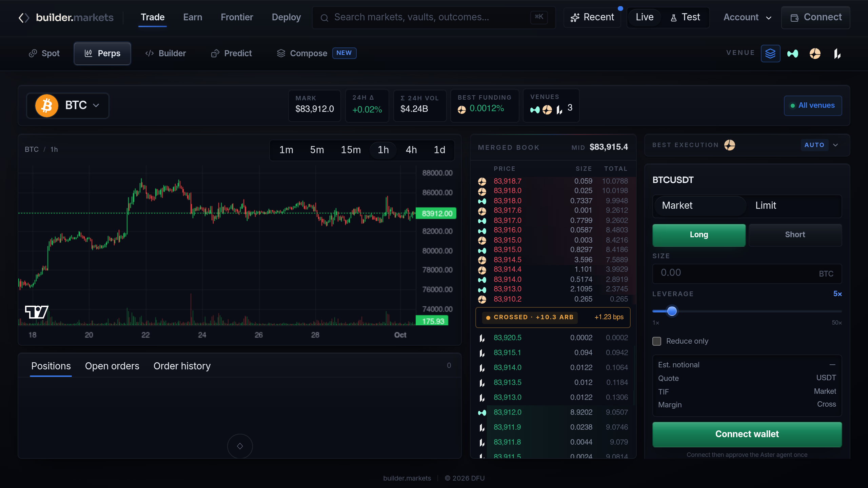
Task: Switch to Test mode
Action: tap(685, 17)
